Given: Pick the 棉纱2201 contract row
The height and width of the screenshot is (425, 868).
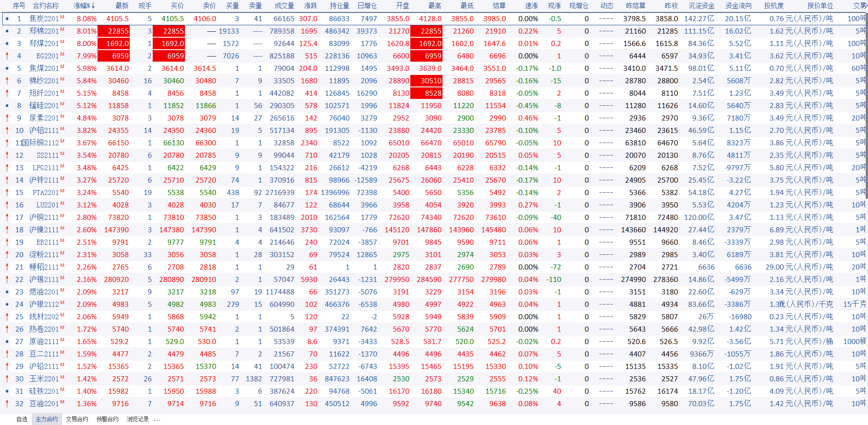Looking at the screenshot, I should pos(434,80).
